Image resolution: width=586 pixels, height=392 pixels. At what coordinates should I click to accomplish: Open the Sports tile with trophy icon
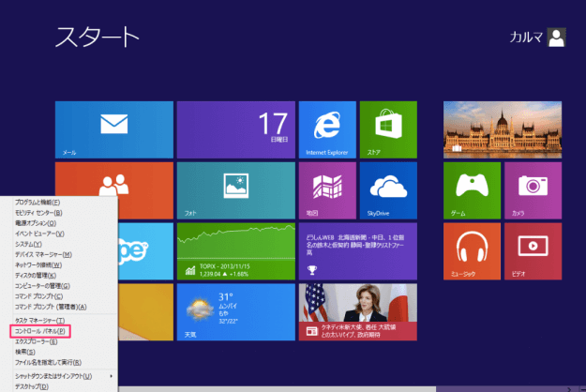(x=358, y=251)
